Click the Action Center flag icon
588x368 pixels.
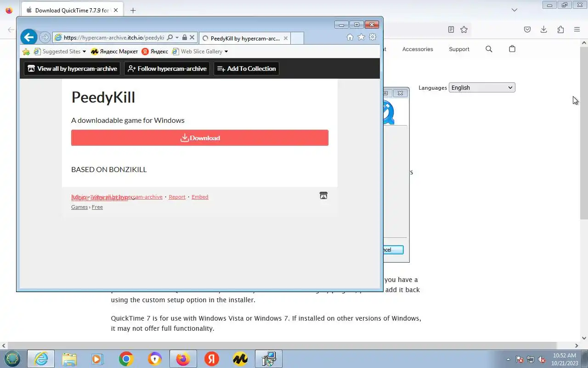(520, 359)
